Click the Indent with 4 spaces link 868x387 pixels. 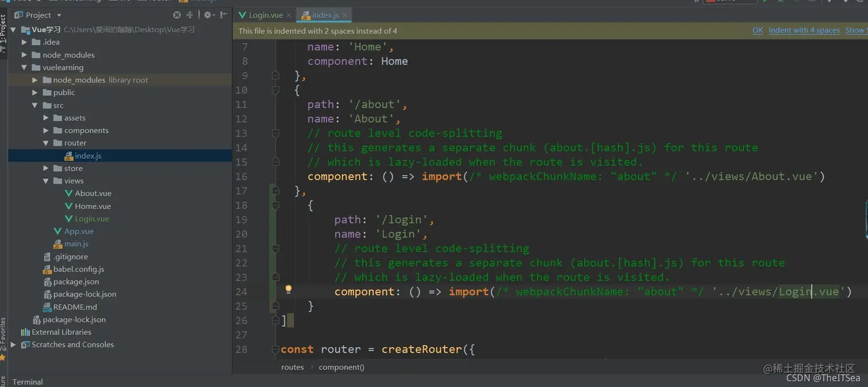804,30
